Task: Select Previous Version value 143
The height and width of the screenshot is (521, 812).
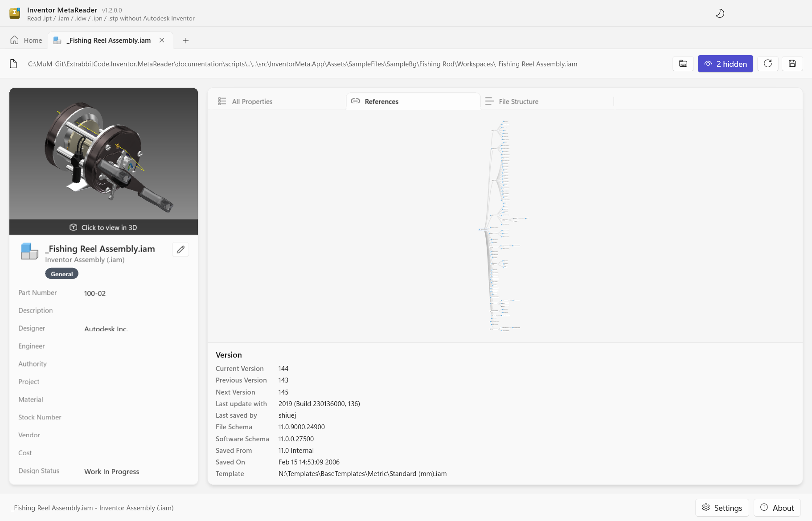Action: point(283,380)
